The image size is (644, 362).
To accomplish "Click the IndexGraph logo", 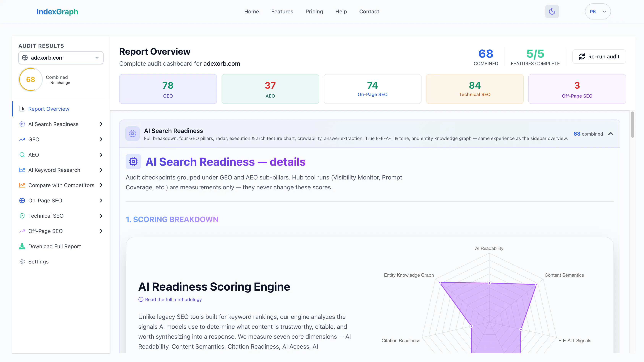I will [57, 12].
